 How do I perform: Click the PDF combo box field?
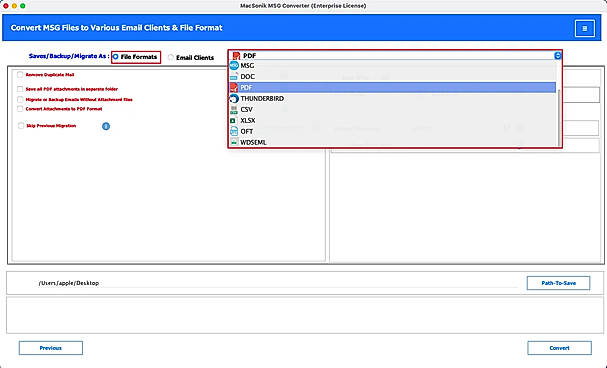(395, 56)
